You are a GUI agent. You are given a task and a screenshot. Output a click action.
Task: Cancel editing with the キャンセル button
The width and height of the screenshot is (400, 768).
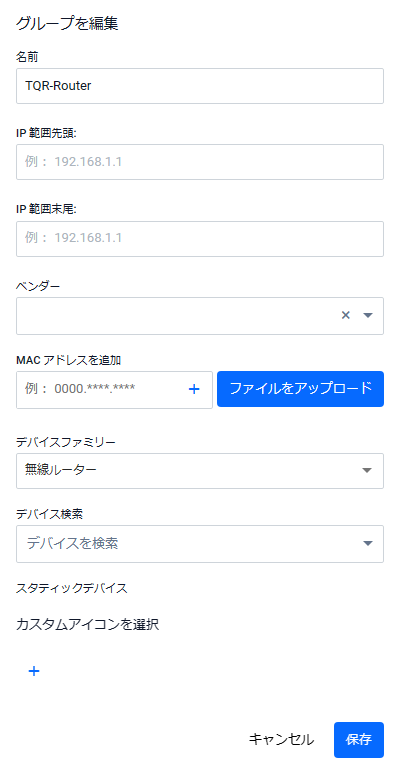tap(281, 740)
